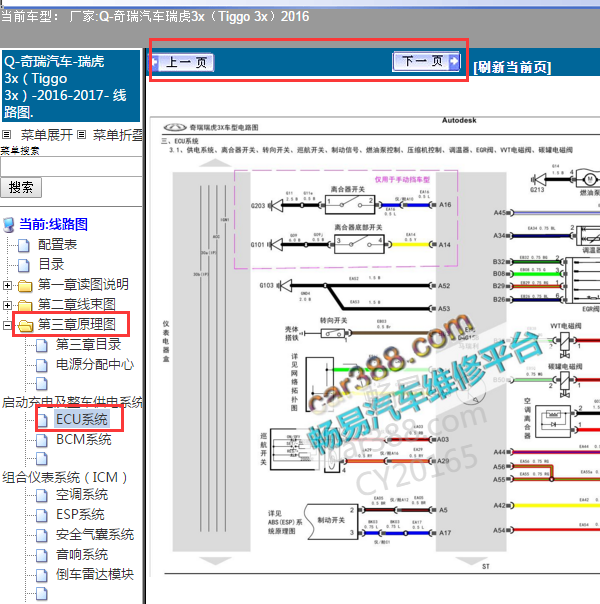Open the 配置表 page
This screenshot has width=600, height=604.
[57, 244]
